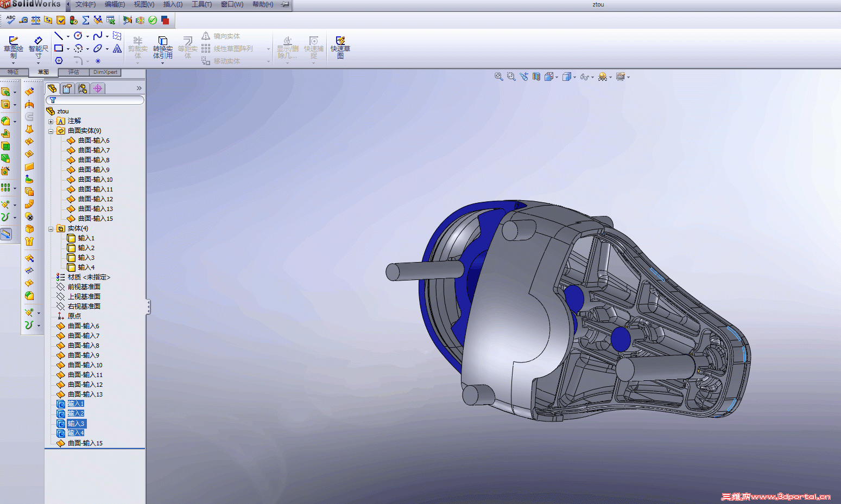Click the Previous View icon

pos(523,77)
